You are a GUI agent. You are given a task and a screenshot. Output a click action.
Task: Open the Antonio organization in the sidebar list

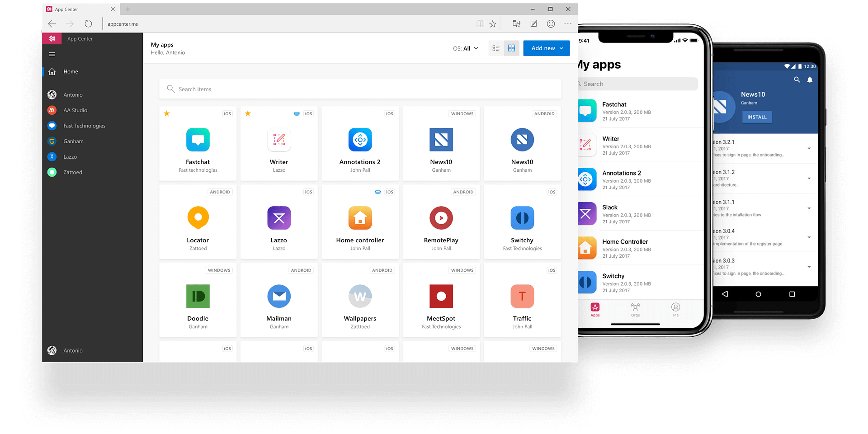pos(73,95)
